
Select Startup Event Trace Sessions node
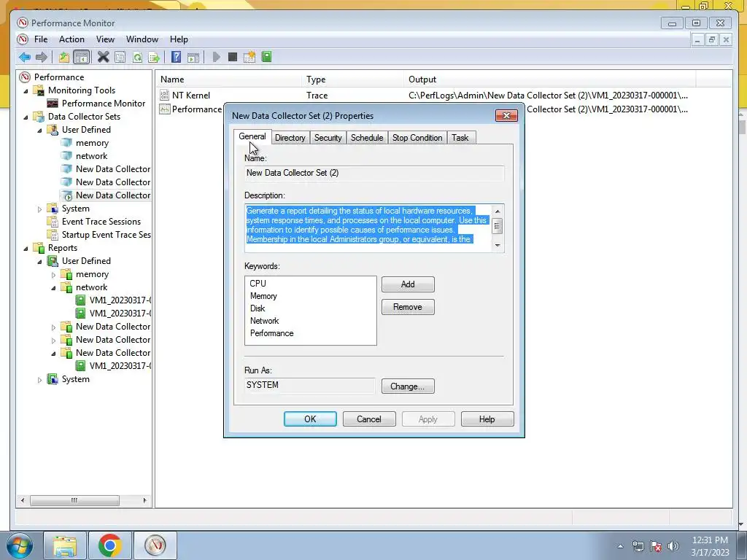106,235
